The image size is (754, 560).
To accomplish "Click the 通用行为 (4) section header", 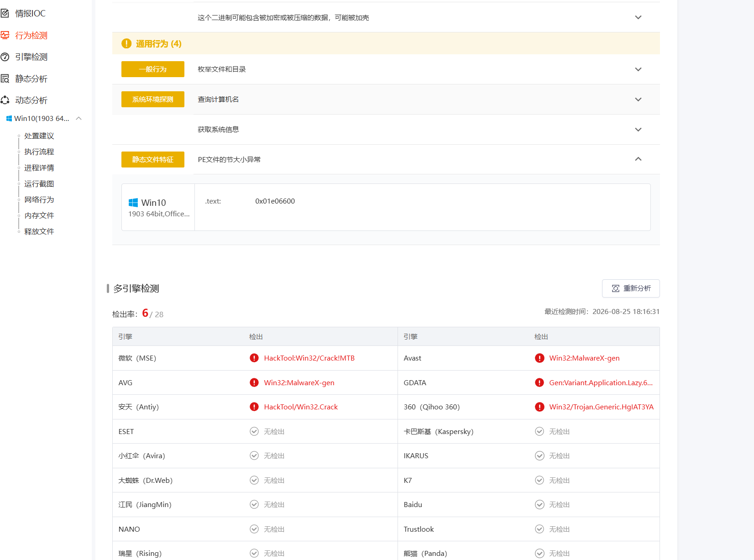I will 386,43.
